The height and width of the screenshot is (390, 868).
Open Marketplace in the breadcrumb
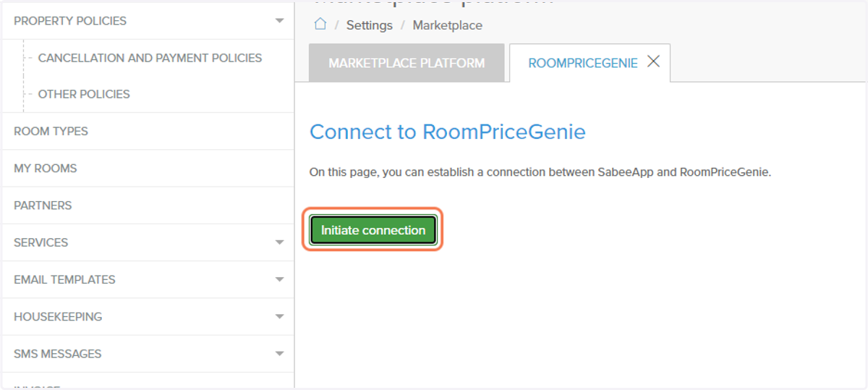coord(447,25)
